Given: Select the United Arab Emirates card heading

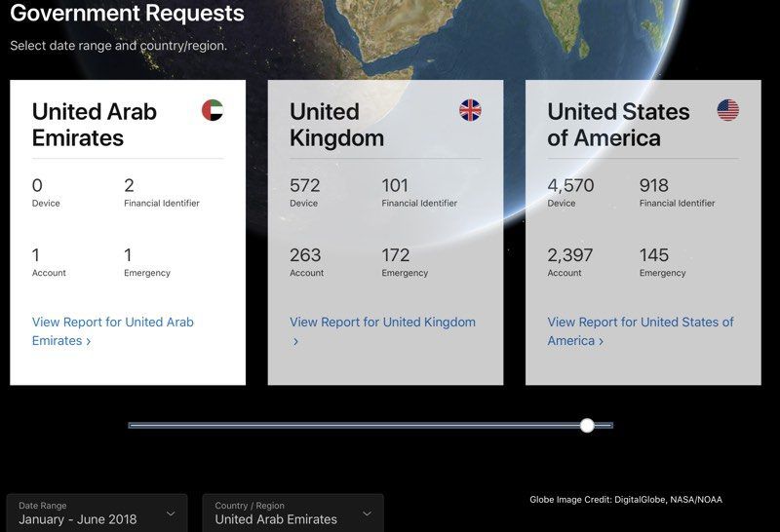Looking at the screenshot, I should tap(95, 125).
